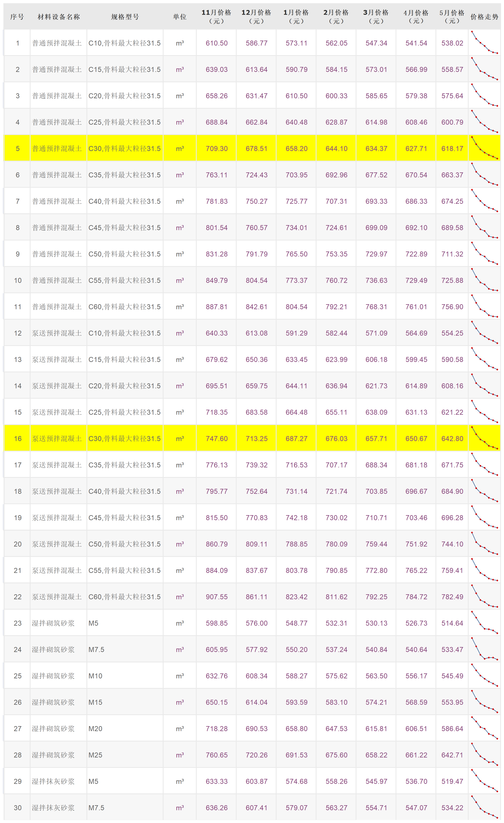Select the 价格走势 column header
Screen dimensions: 504x823
point(484,17)
